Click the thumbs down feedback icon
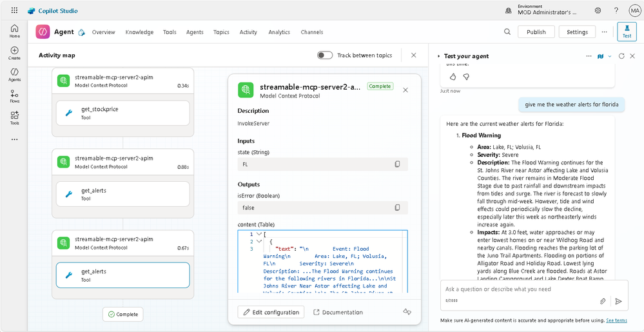 (466, 77)
